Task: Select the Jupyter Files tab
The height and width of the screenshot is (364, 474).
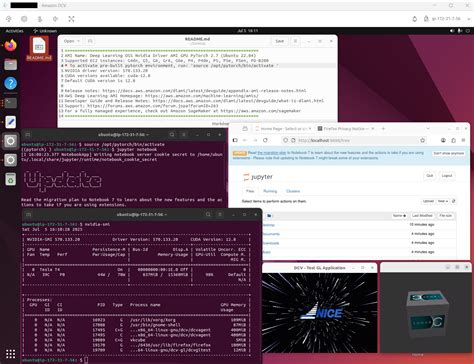Action: pos(250,191)
